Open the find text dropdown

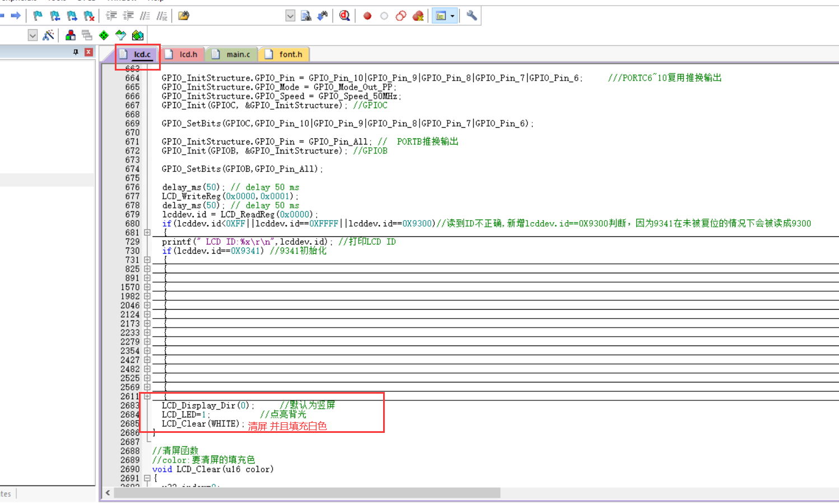click(x=290, y=16)
